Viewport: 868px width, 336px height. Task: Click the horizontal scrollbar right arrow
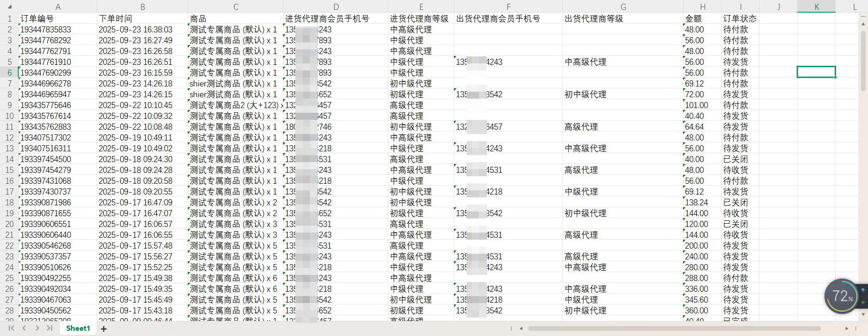pos(847,328)
